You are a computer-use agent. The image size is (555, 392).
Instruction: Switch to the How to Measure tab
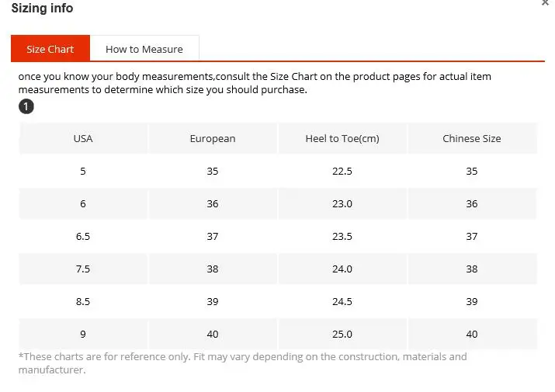[144, 49]
